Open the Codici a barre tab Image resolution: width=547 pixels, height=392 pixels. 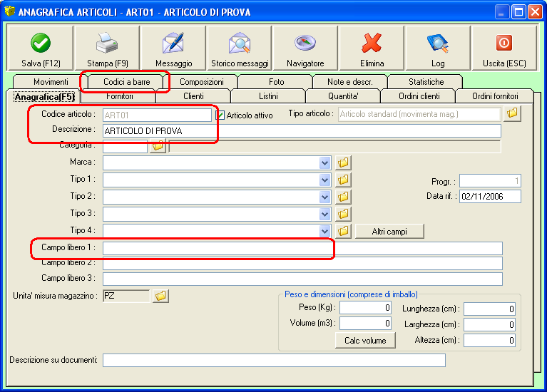(127, 82)
